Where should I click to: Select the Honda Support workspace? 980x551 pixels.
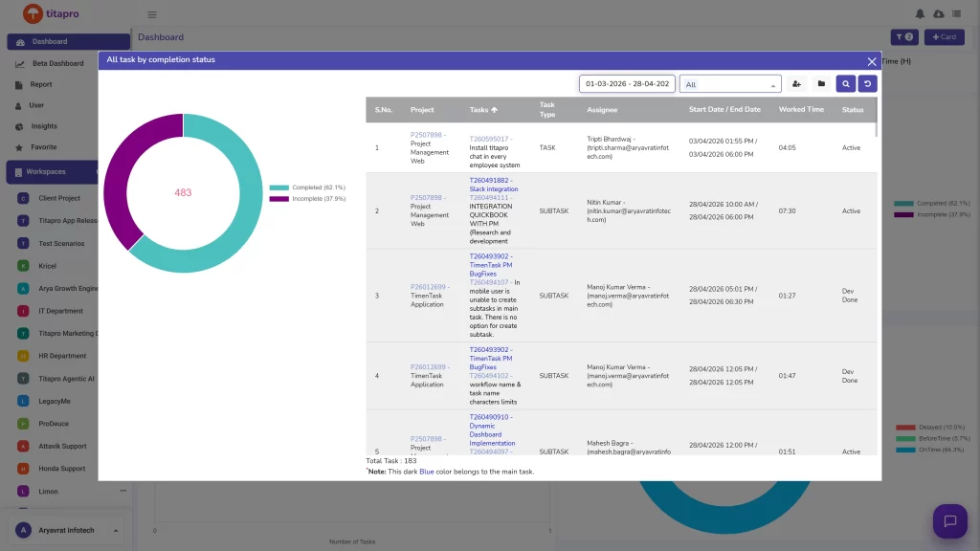(61, 469)
